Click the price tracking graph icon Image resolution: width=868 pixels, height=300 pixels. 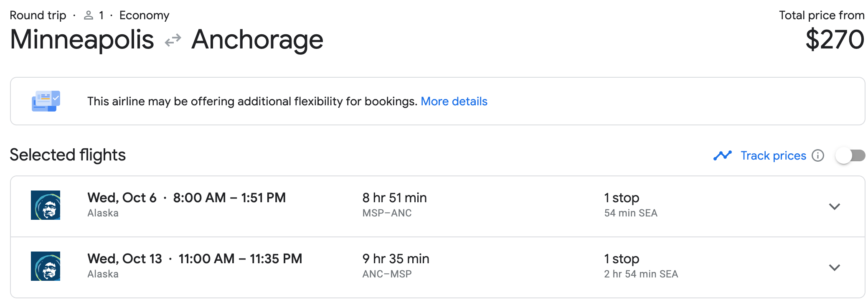pyautogui.click(x=722, y=155)
